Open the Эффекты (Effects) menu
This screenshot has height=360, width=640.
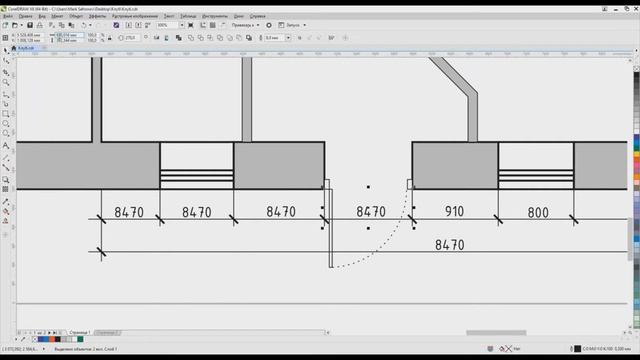[97, 16]
